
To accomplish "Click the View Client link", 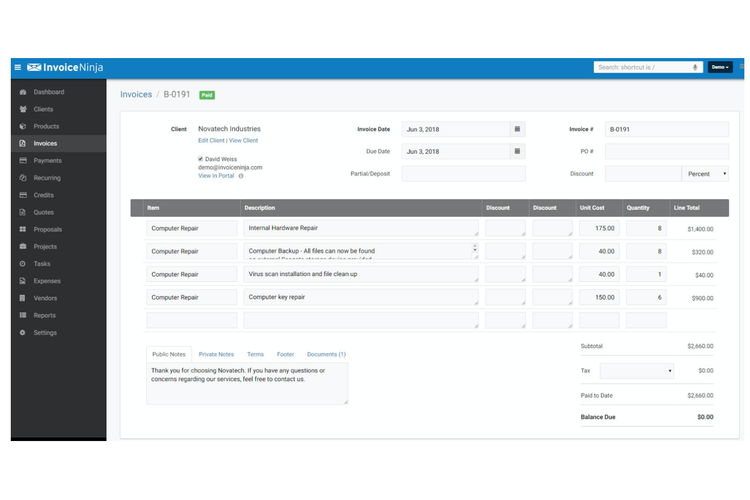I will click(243, 141).
